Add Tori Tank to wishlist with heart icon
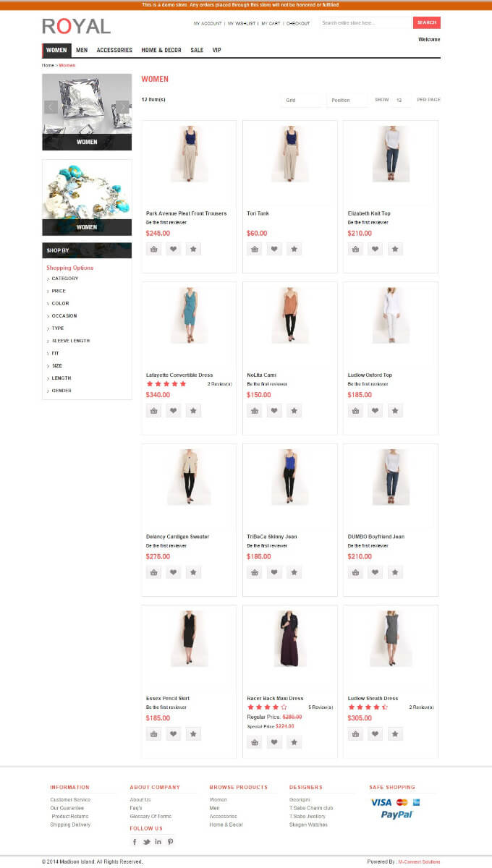This screenshot has height=868, width=492. (x=274, y=250)
